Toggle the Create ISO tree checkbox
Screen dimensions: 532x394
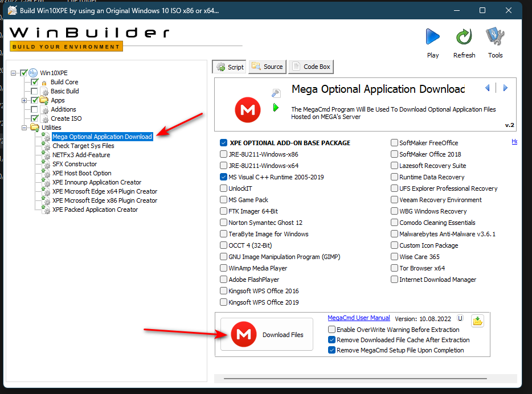tap(34, 118)
